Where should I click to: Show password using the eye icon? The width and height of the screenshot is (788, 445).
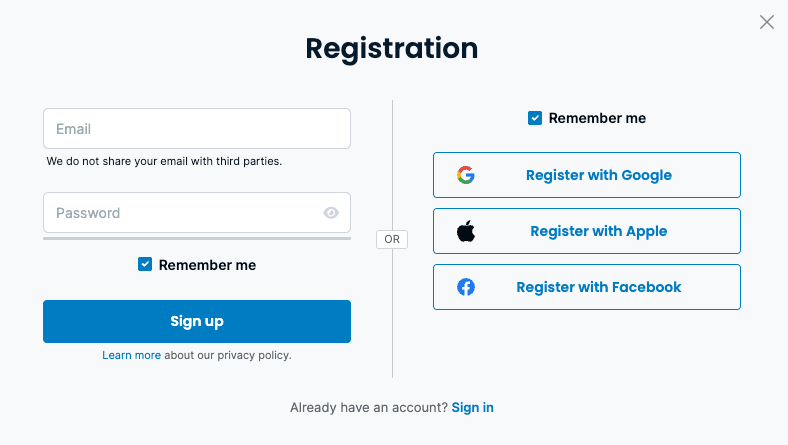click(x=331, y=213)
